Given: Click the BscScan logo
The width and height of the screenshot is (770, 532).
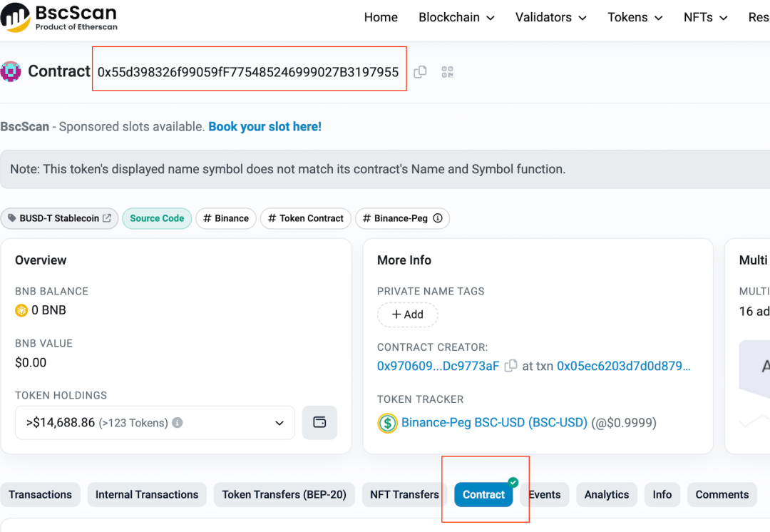Looking at the screenshot, I should point(59,17).
